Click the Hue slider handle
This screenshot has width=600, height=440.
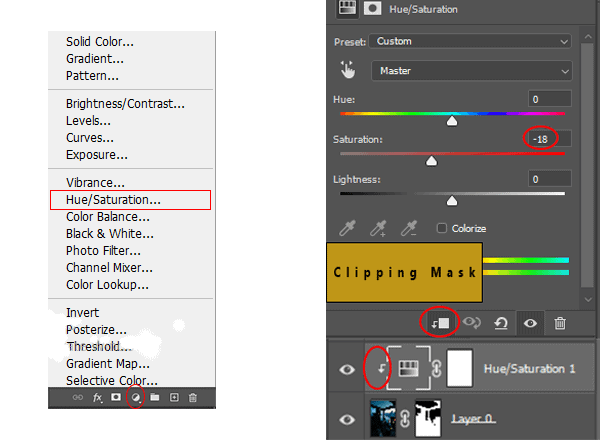(x=452, y=121)
